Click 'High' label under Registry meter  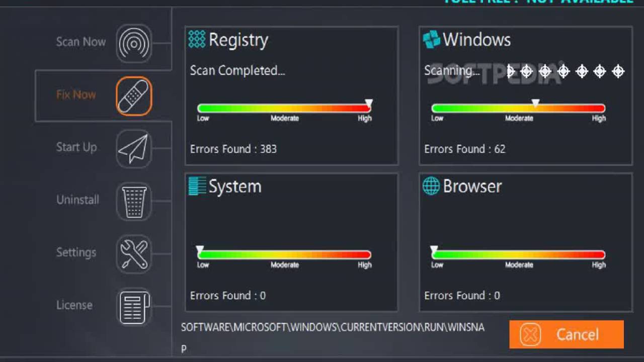[365, 119]
